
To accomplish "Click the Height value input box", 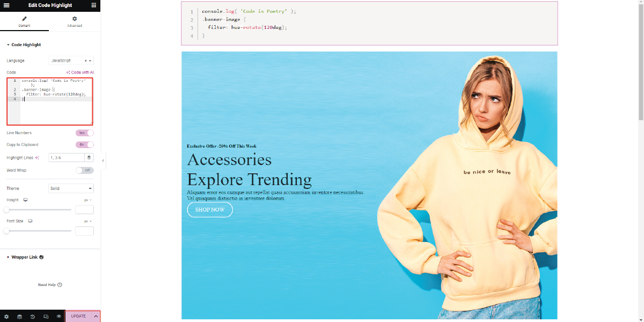I will coord(84,209).
